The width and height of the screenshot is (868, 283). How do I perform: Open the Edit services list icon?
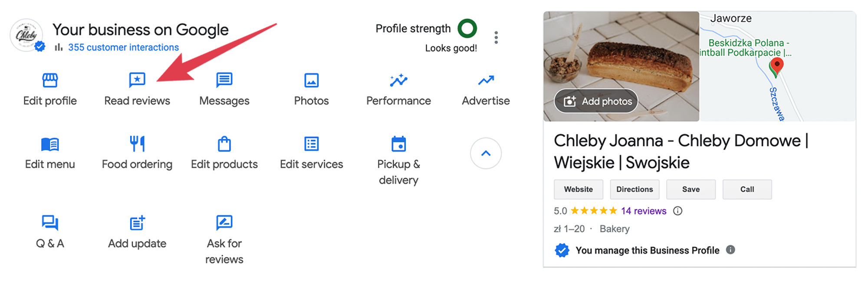click(x=312, y=144)
